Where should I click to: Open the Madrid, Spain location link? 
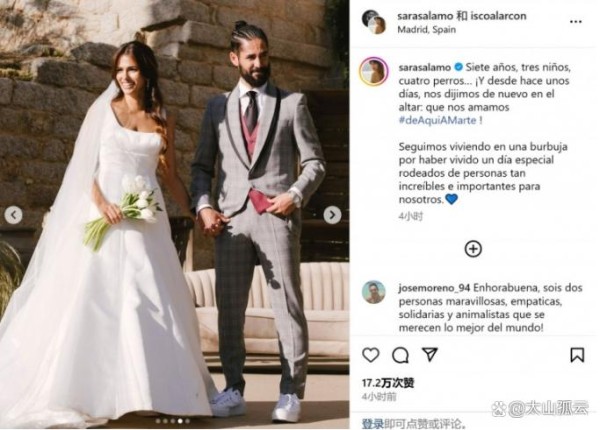426,29
